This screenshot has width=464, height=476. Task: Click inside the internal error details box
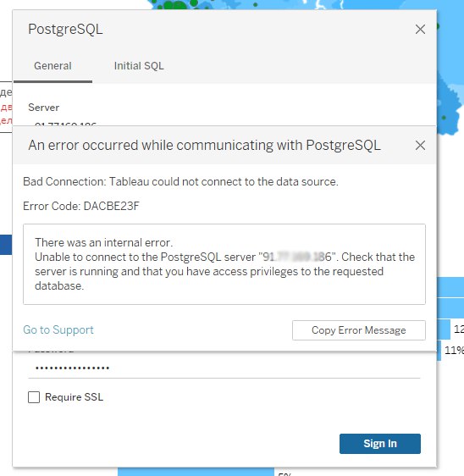pyautogui.click(x=224, y=264)
